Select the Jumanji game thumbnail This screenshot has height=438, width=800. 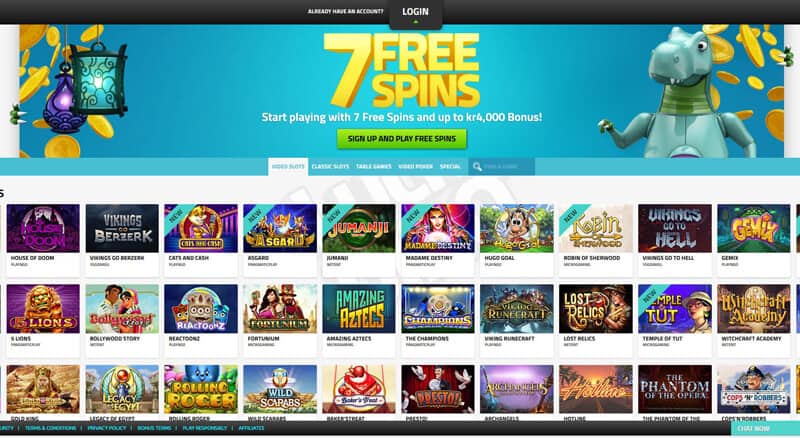click(x=359, y=229)
